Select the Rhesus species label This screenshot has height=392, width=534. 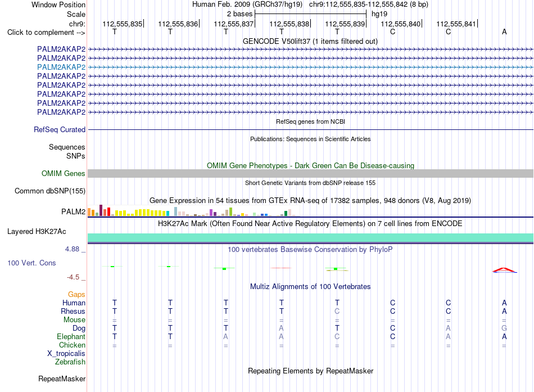pyautogui.click(x=73, y=311)
